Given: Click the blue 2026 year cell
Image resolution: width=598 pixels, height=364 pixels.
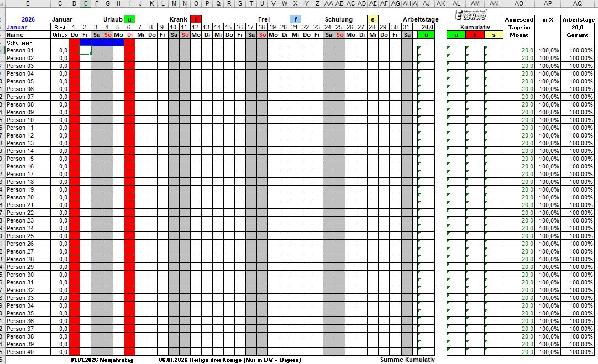Looking at the screenshot, I should click(28, 19).
